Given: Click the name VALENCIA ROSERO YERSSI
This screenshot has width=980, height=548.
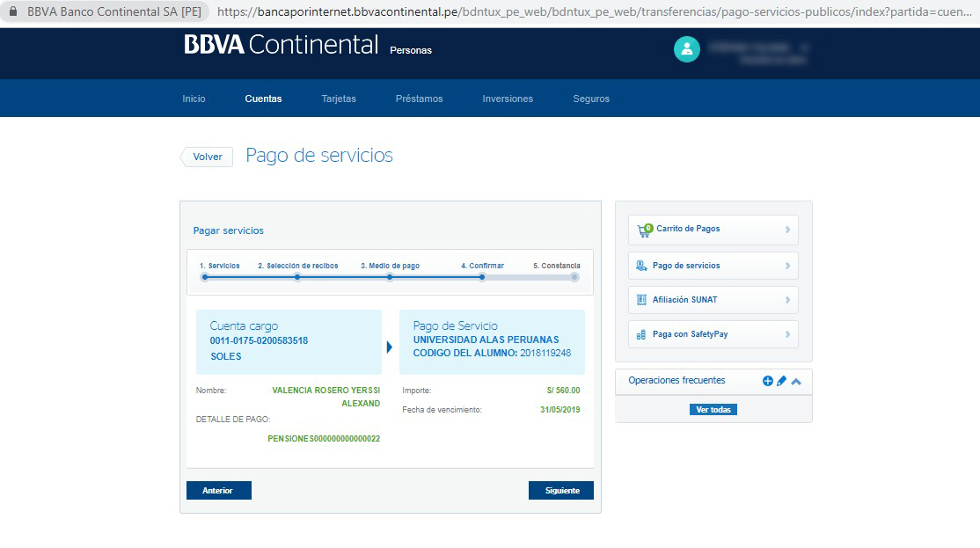Looking at the screenshot, I should click(325, 391).
